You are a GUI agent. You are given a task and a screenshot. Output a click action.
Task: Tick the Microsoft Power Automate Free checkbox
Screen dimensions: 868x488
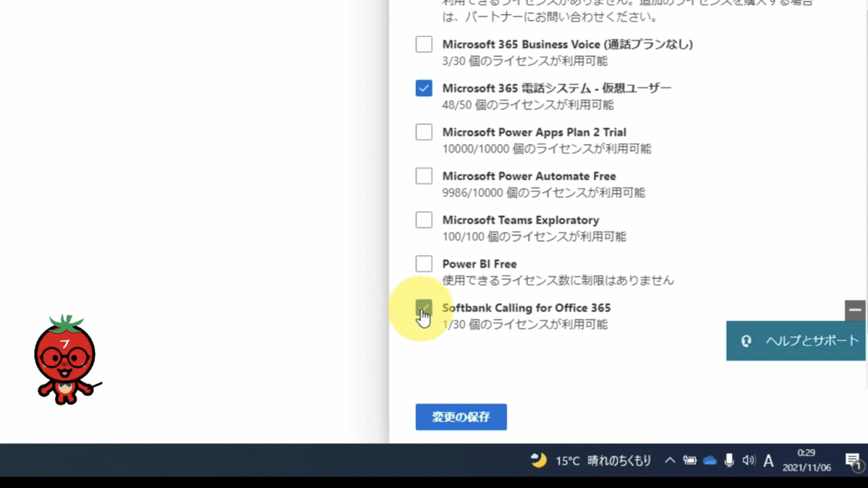pyautogui.click(x=424, y=176)
